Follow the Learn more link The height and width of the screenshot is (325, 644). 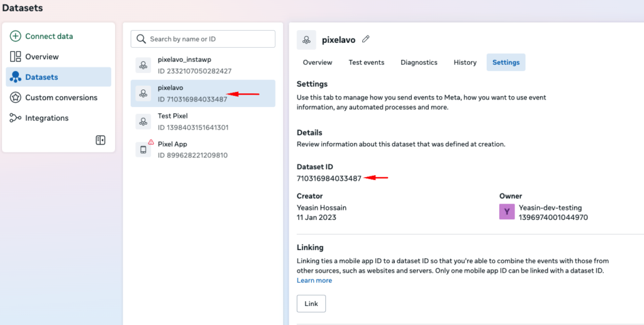[x=314, y=280]
